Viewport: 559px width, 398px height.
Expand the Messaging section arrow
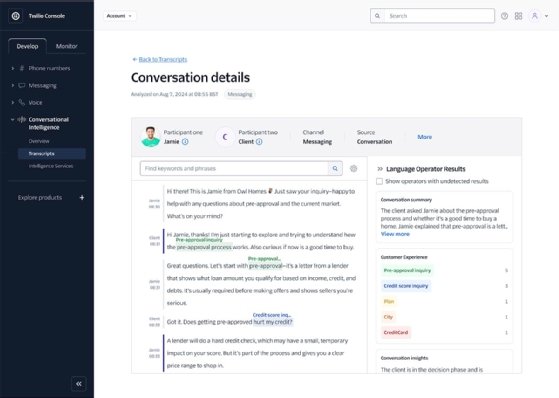coord(13,85)
